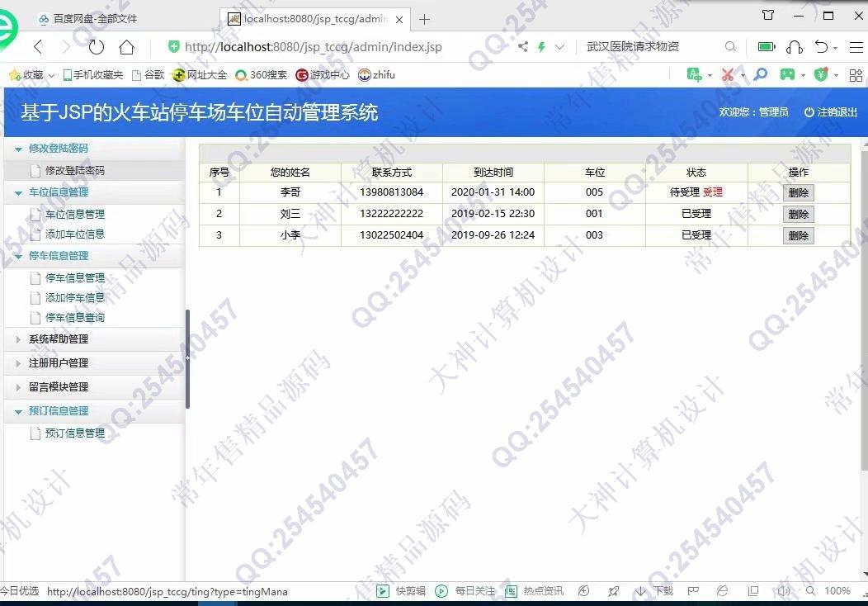Expand the 注册用户管理 section
Viewport: 868px width, 606px height.
[x=58, y=363]
